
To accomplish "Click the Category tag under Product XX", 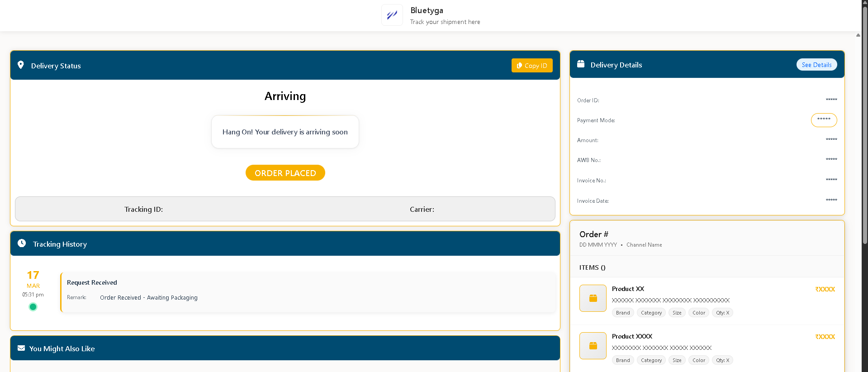I will click(651, 313).
